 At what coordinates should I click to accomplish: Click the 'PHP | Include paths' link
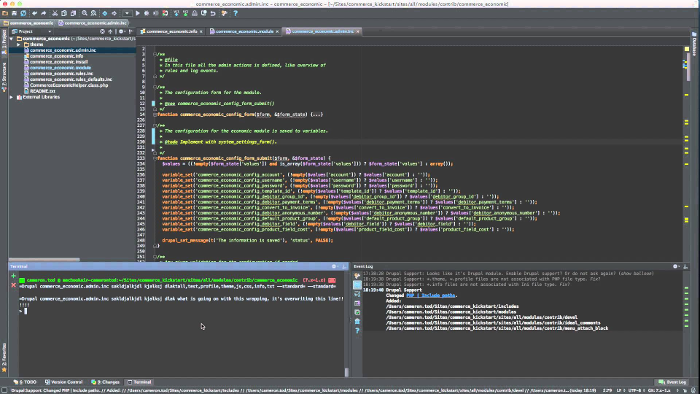[431, 295]
